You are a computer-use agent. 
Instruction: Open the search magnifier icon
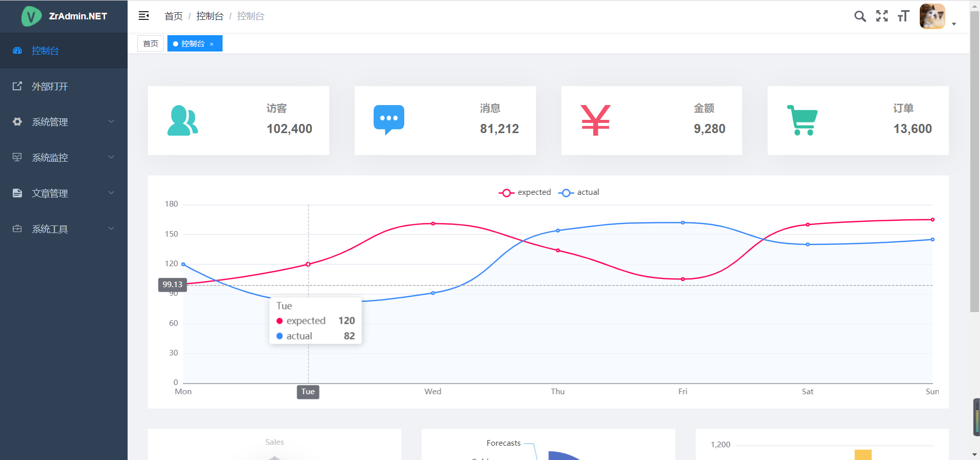coord(860,16)
